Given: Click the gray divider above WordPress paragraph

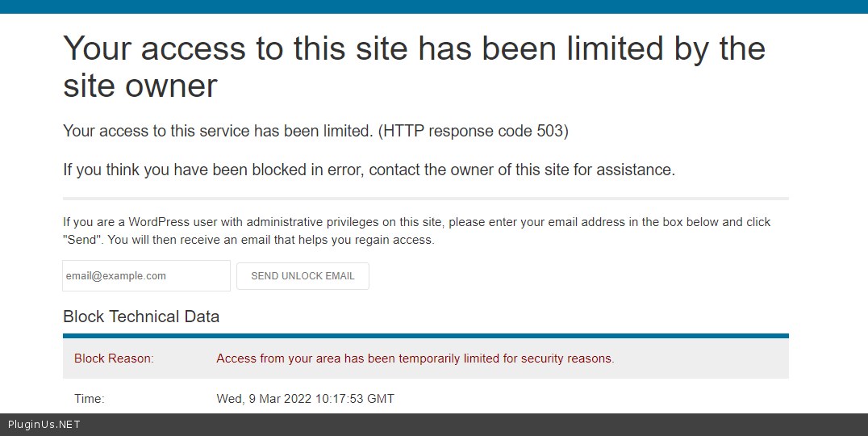Looking at the screenshot, I should pyautogui.click(x=426, y=198).
